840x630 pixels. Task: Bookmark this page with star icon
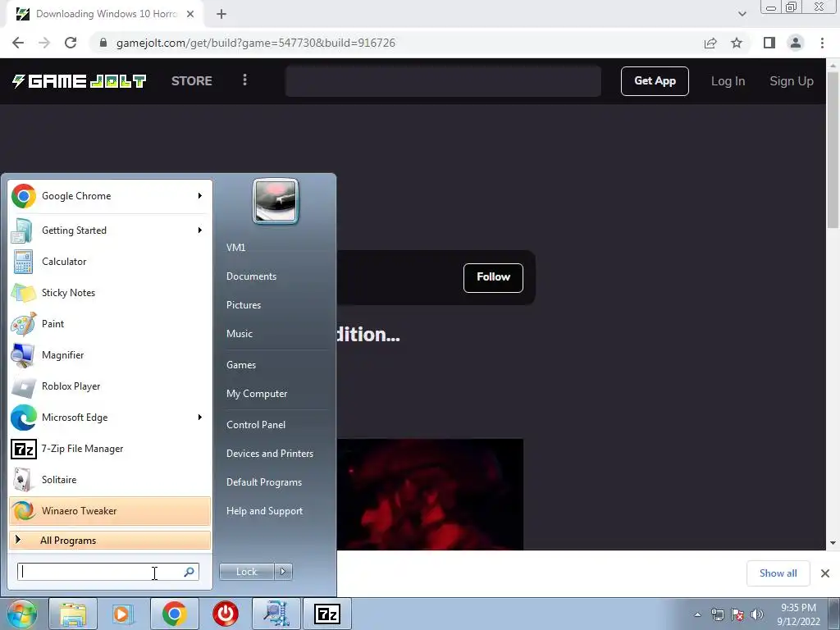pyautogui.click(x=737, y=43)
